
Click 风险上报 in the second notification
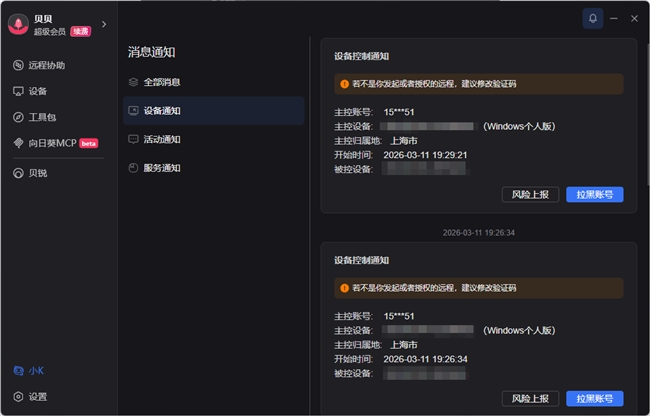click(x=530, y=398)
